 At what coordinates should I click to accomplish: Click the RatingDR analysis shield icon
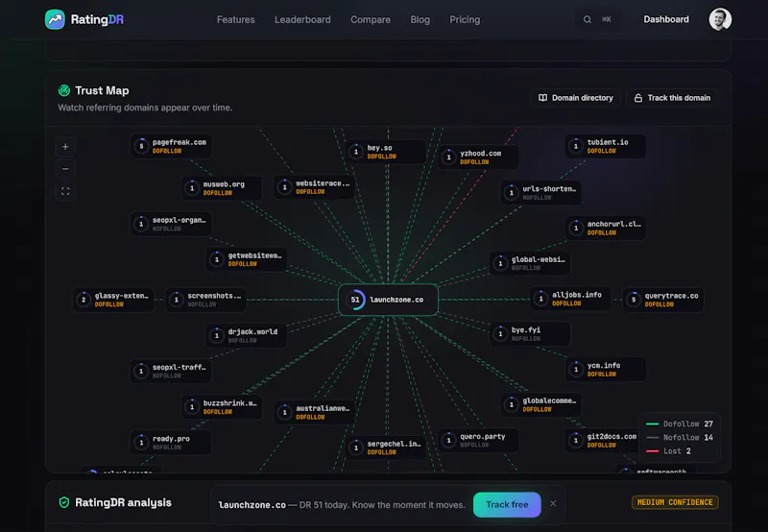[64, 502]
